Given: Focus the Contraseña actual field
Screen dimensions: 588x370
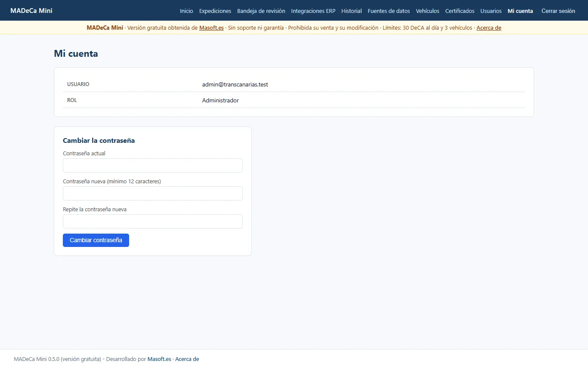Looking at the screenshot, I should tap(153, 165).
